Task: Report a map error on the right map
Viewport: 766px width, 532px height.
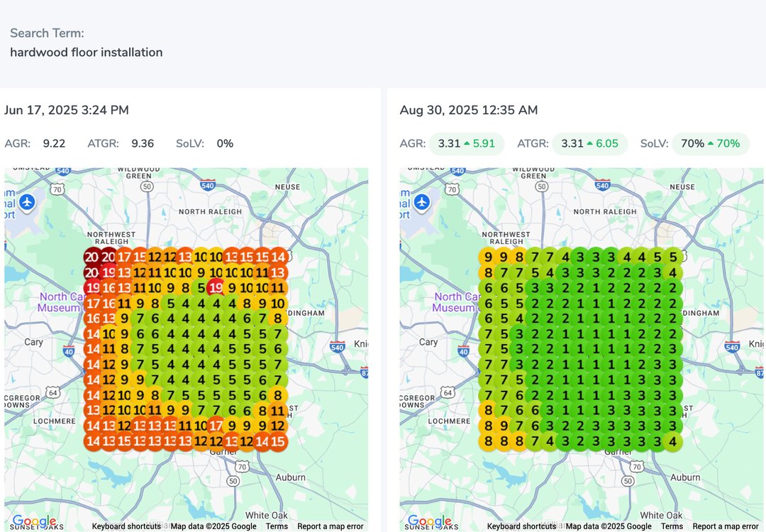Action: pos(725,526)
